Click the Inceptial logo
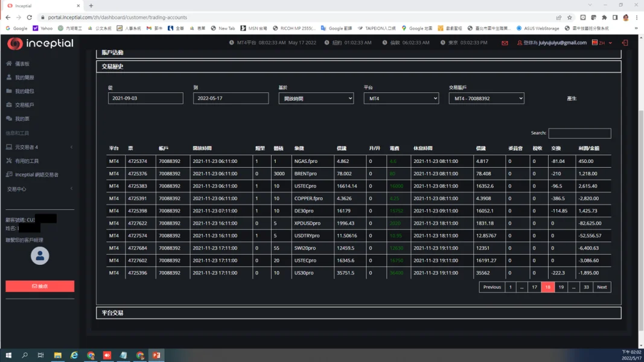 pyautogui.click(x=40, y=43)
